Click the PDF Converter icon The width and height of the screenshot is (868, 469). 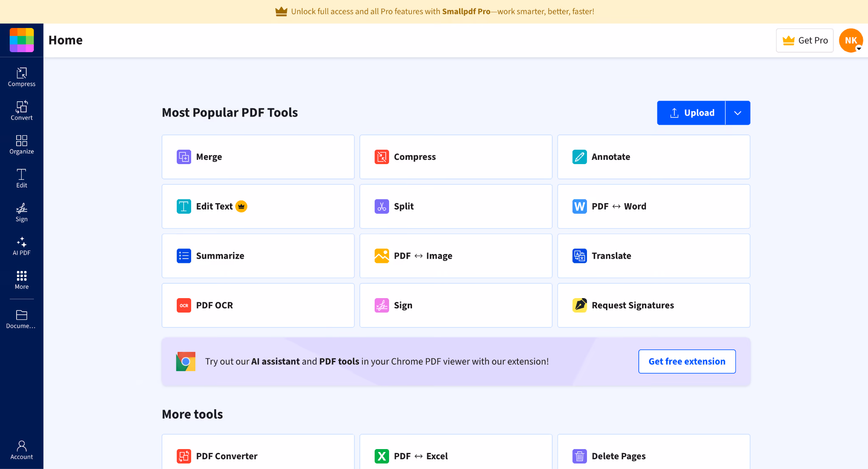(x=184, y=456)
